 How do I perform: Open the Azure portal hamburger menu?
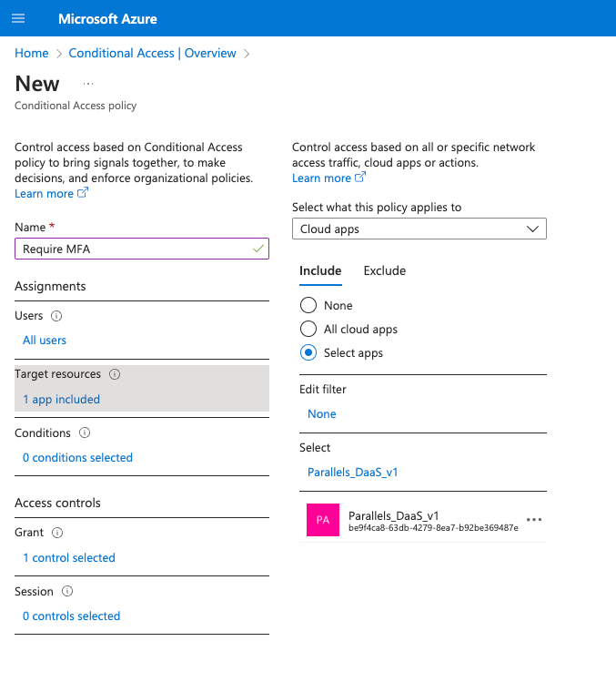[18, 18]
